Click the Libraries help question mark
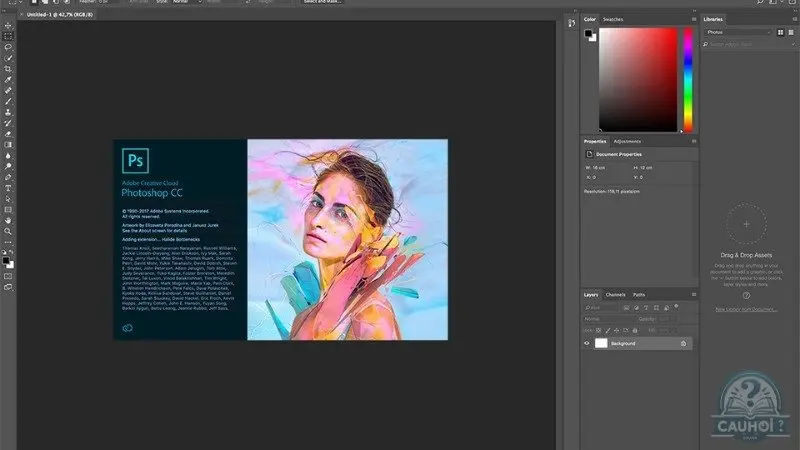The width and height of the screenshot is (800, 450). 746,295
